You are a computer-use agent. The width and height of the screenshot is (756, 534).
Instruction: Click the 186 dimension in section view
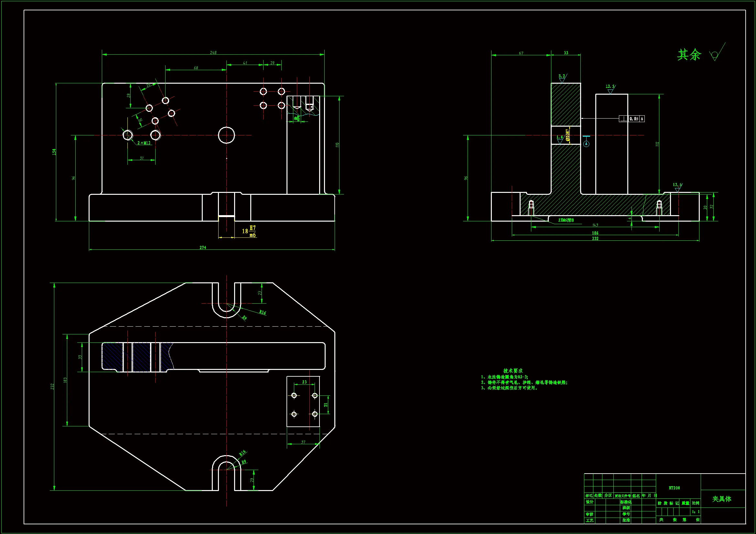pyautogui.click(x=595, y=233)
